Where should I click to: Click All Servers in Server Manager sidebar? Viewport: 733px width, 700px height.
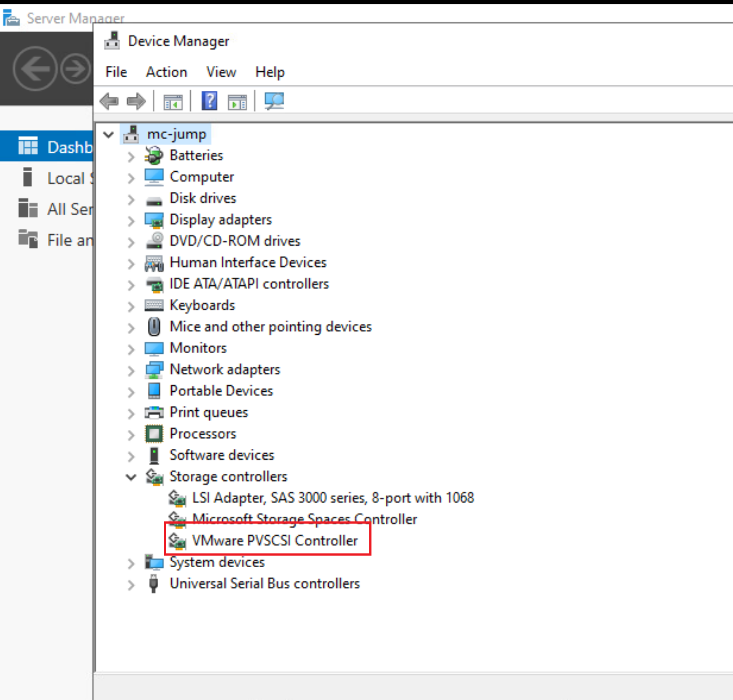click(47, 209)
